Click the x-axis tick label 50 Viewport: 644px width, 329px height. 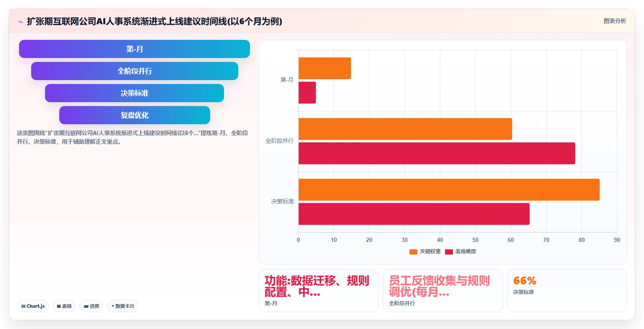[475, 240]
